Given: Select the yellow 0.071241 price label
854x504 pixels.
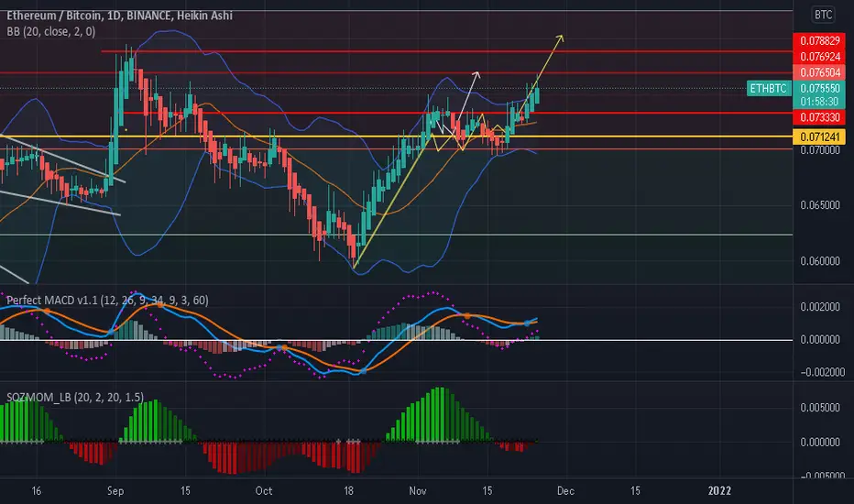Looking at the screenshot, I should (820, 137).
